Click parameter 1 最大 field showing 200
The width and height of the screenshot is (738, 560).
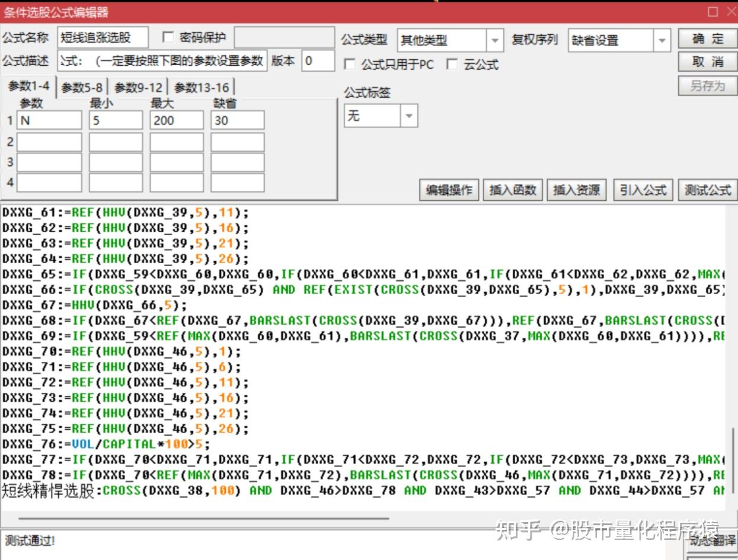tap(177, 120)
